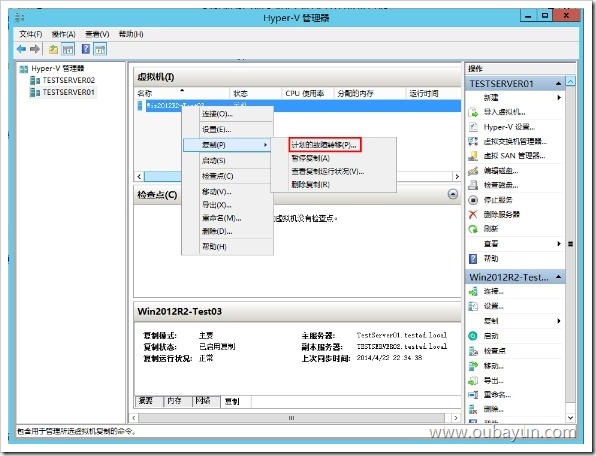Click the 检查磁盘 icon
The image size is (596, 456).
coord(473,185)
